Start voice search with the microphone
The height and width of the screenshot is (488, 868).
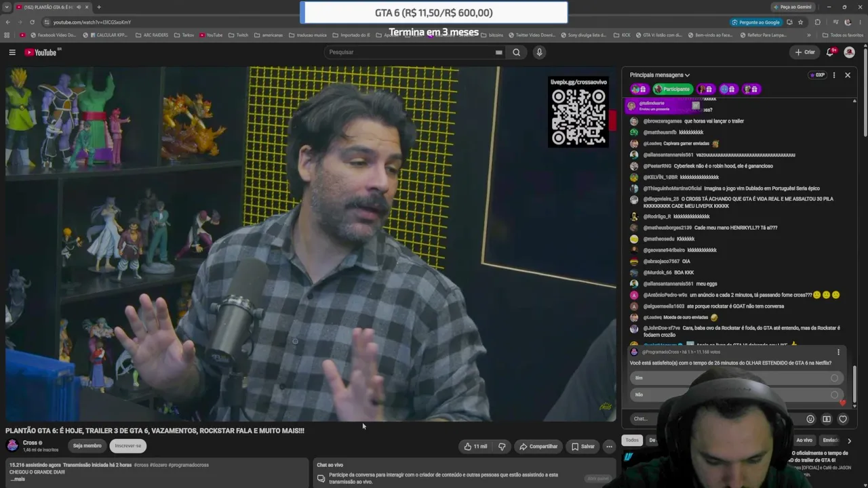[x=539, y=52]
